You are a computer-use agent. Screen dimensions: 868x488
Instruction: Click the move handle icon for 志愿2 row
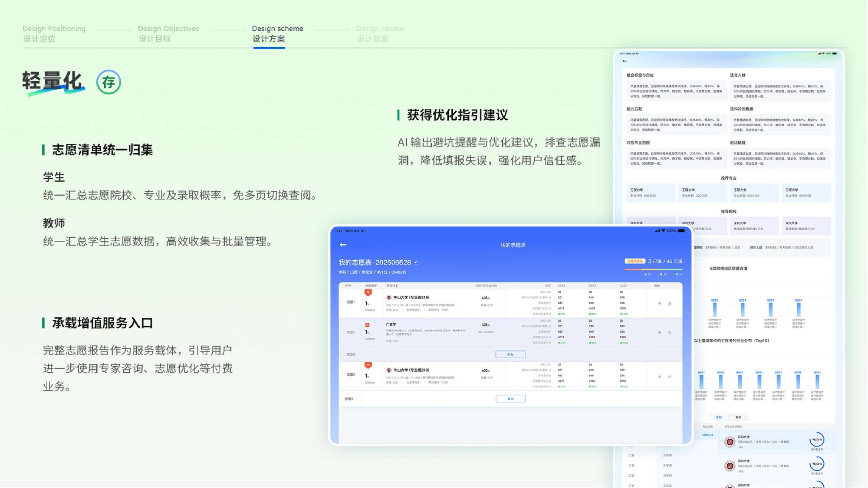tap(660, 376)
